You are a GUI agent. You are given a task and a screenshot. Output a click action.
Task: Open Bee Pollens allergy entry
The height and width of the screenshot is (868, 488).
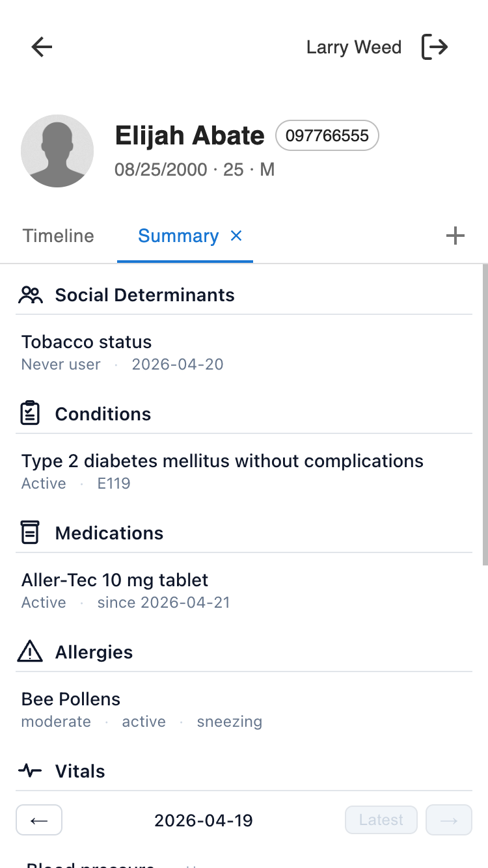tap(71, 699)
